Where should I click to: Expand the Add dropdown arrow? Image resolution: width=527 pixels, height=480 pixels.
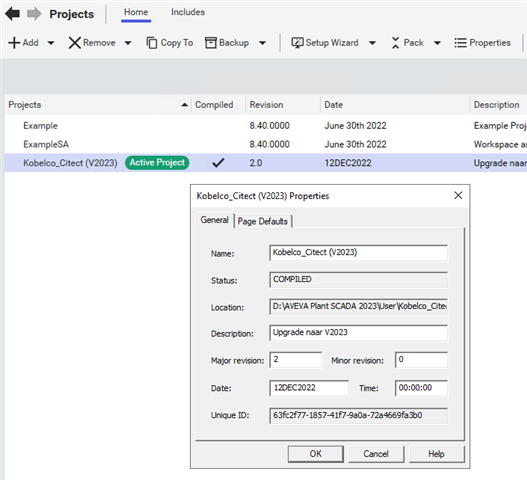pos(51,43)
